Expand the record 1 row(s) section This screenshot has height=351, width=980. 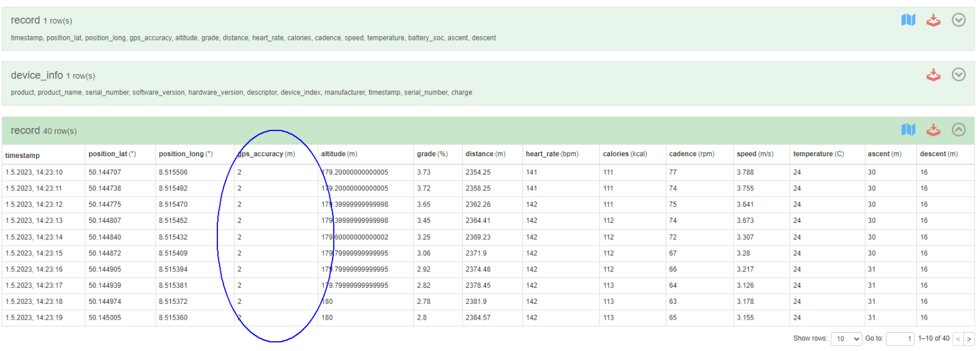pos(959,20)
